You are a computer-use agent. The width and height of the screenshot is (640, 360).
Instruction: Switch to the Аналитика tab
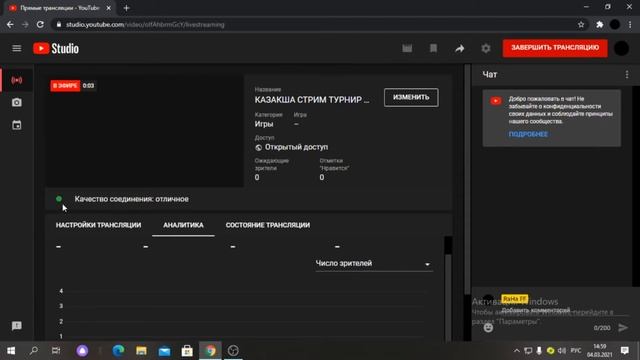coord(183,225)
